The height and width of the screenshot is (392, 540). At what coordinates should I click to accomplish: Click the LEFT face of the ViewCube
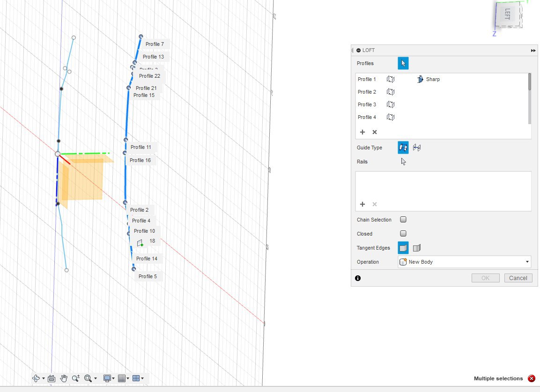click(x=507, y=14)
